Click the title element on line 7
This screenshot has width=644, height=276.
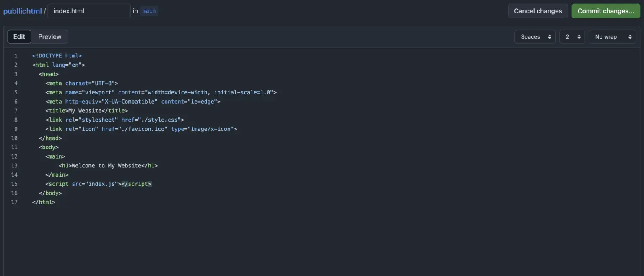(x=86, y=110)
